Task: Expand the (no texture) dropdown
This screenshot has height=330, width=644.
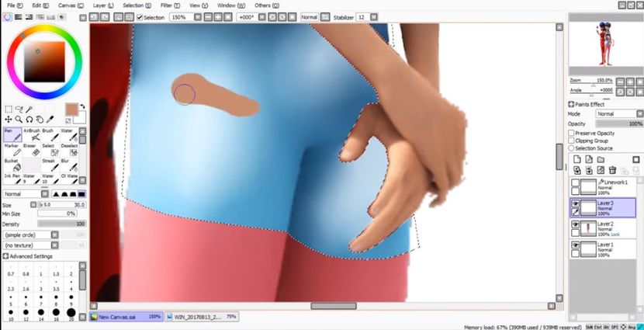Action: click(x=36, y=245)
